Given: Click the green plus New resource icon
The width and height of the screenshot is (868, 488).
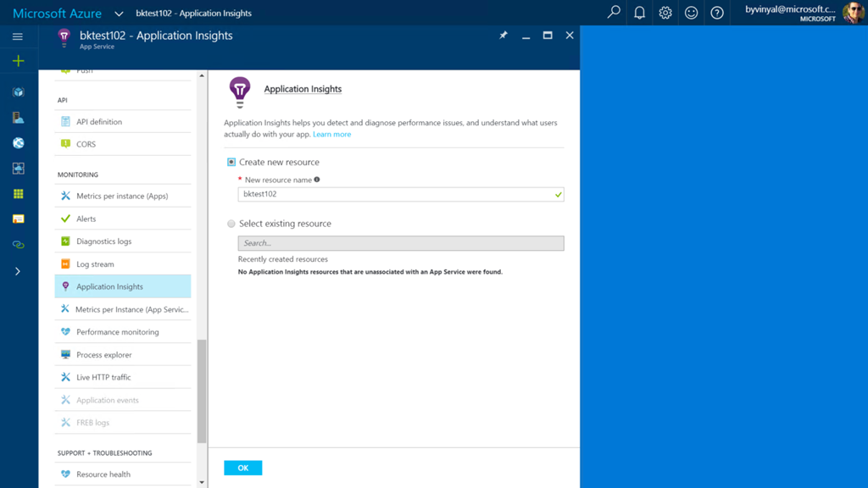Looking at the screenshot, I should (x=19, y=61).
